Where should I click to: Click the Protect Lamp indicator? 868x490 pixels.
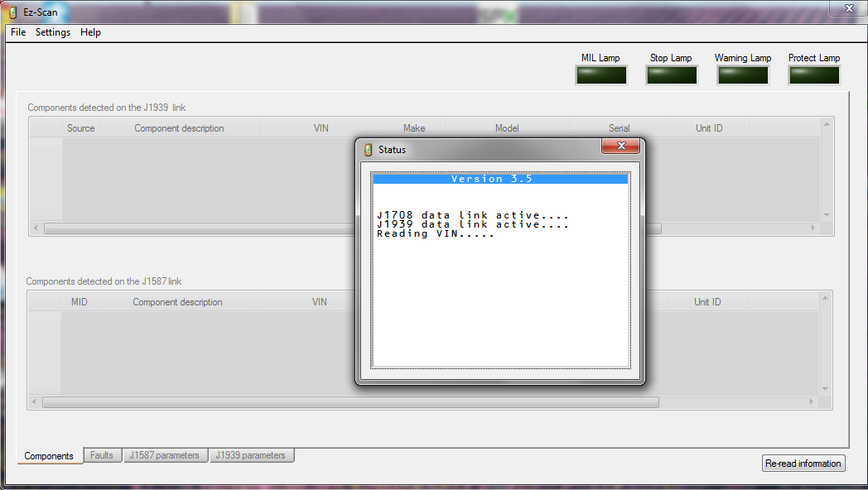click(814, 74)
